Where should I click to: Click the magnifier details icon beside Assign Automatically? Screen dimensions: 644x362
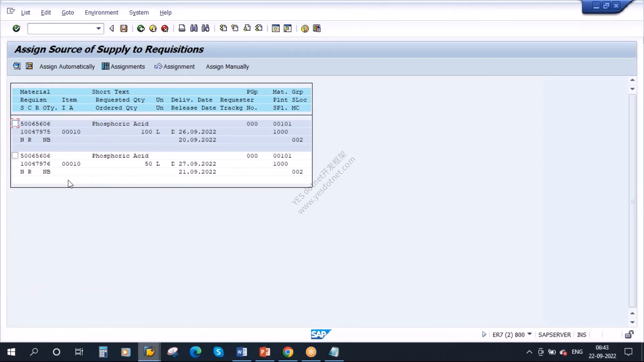tap(17, 66)
